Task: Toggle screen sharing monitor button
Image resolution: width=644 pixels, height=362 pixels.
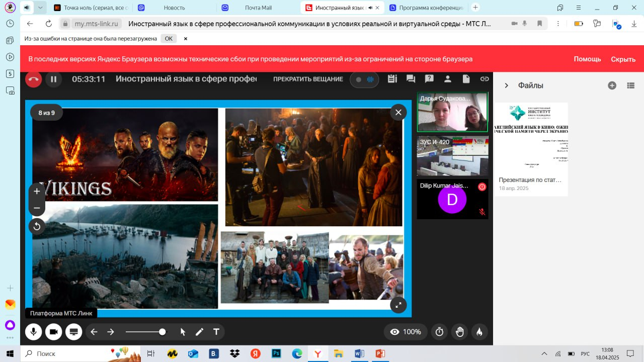Action: point(73,332)
